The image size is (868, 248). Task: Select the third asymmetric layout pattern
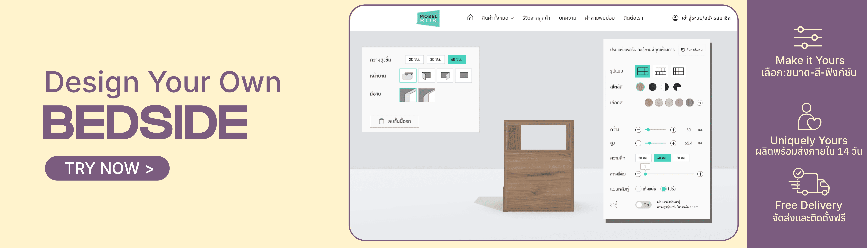coord(678,71)
